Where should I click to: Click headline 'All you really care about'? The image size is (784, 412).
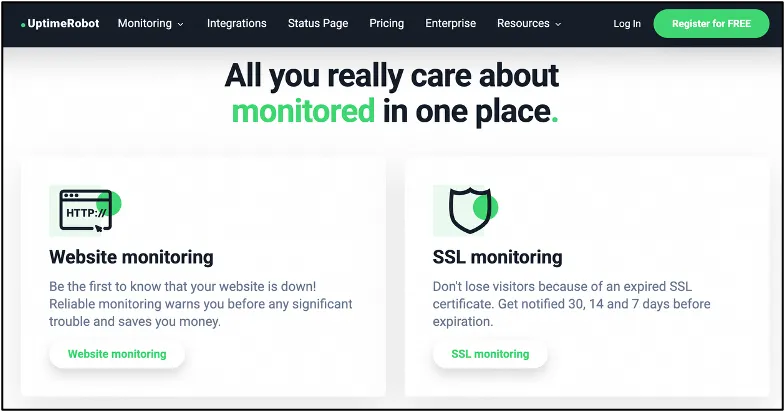pyautogui.click(x=392, y=76)
